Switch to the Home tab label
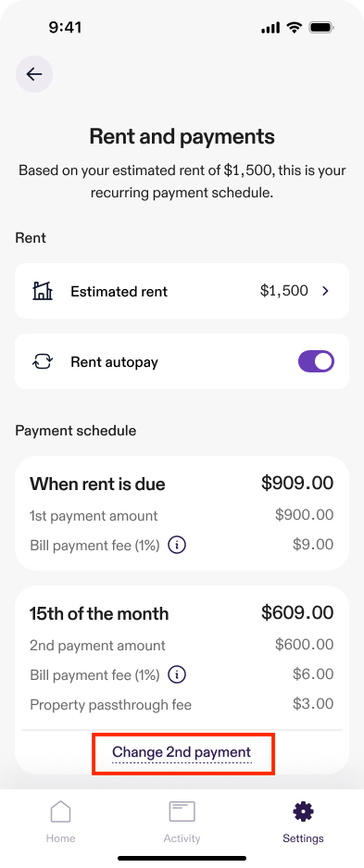This screenshot has height=868, width=364. click(x=60, y=838)
